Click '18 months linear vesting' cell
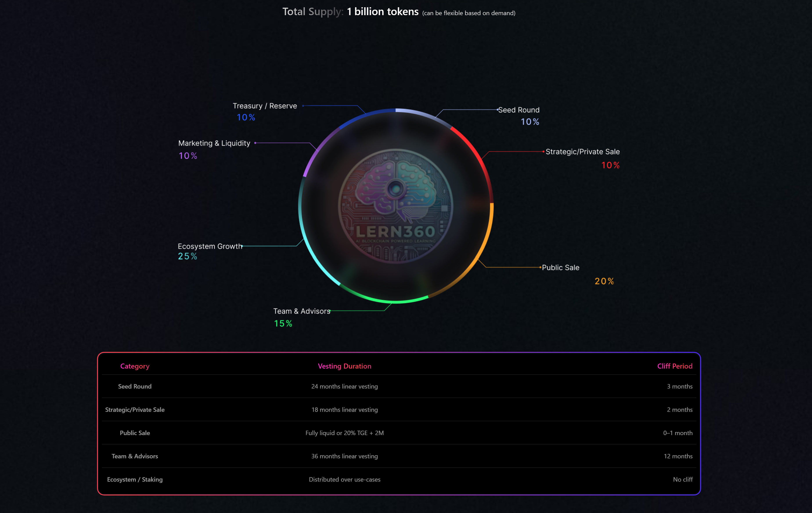 (344, 410)
